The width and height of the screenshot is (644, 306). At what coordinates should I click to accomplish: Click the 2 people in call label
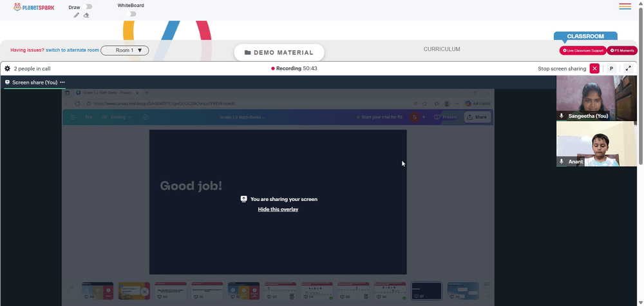(32, 68)
